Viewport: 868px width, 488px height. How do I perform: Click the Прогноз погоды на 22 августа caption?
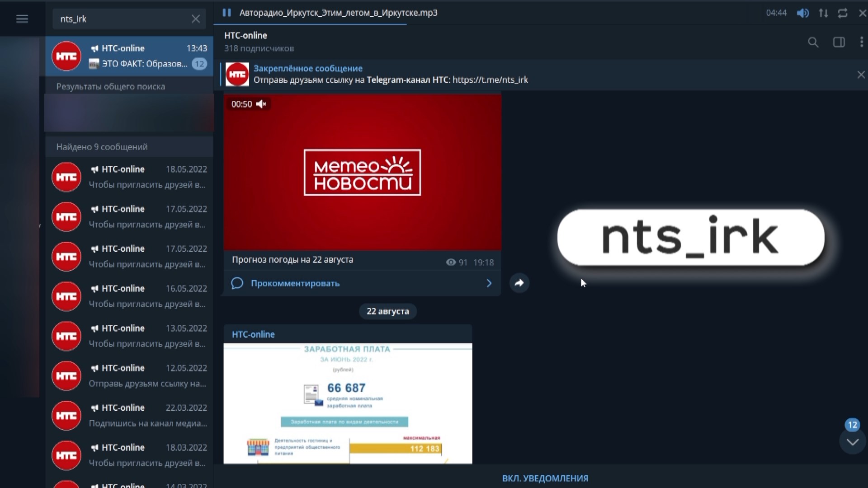[x=292, y=260]
